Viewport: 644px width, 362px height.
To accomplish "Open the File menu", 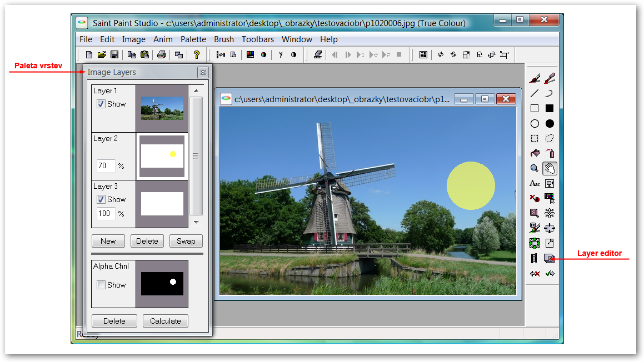I will click(x=86, y=39).
